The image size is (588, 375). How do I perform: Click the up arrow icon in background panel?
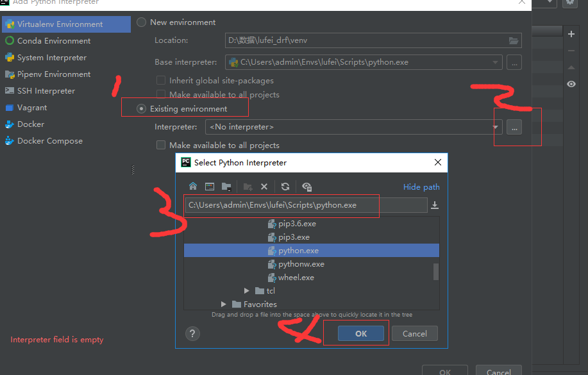[571, 67]
